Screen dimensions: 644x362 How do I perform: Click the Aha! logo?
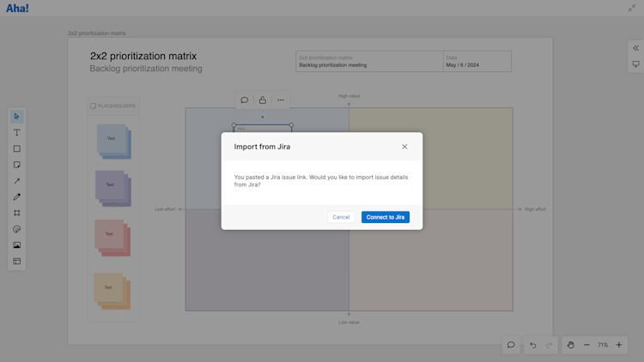tap(17, 9)
